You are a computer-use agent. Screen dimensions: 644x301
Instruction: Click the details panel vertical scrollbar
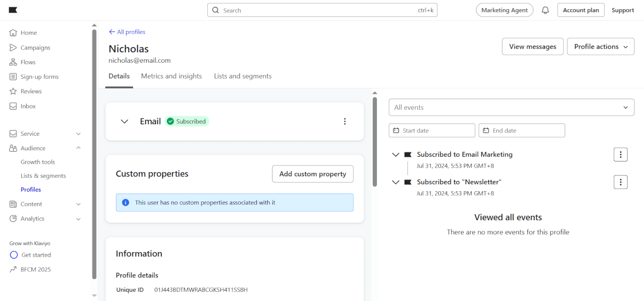tap(375, 140)
